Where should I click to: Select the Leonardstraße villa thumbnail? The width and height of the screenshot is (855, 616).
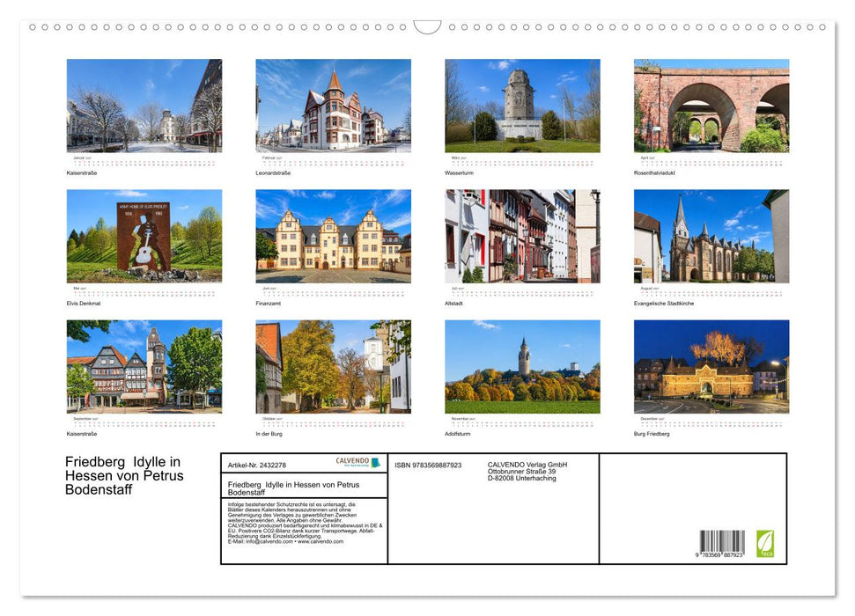(333, 106)
